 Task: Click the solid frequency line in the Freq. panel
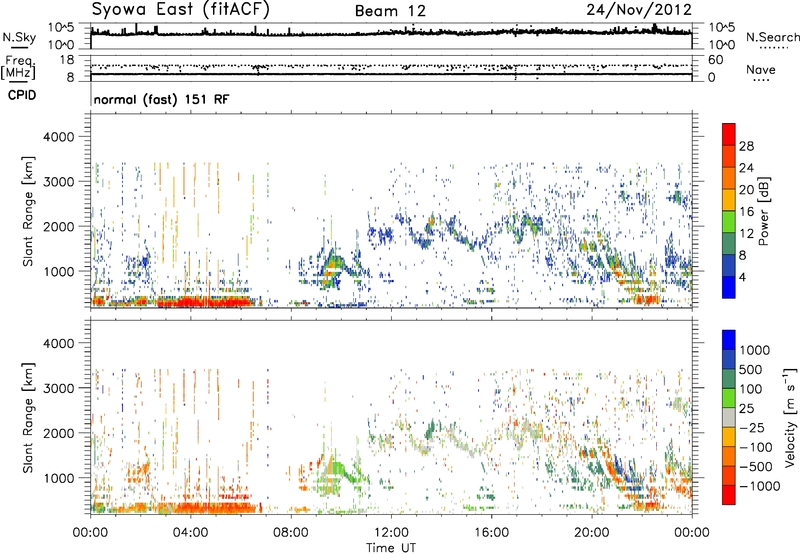391,74
